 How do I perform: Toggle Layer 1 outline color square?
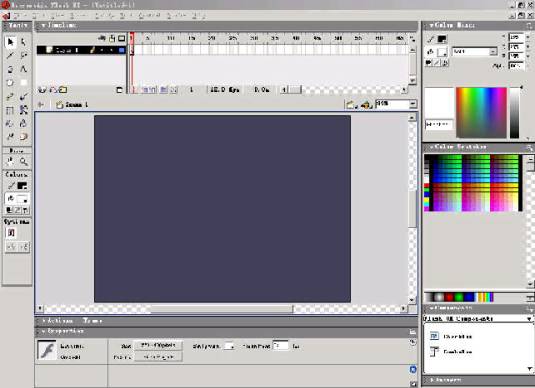(x=121, y=50)
